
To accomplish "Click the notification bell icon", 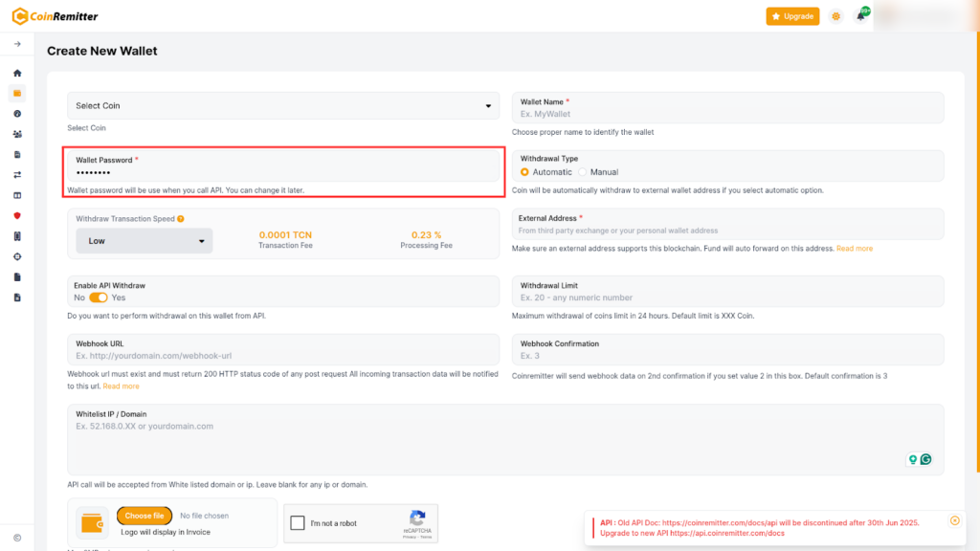I will click(860, 16).
